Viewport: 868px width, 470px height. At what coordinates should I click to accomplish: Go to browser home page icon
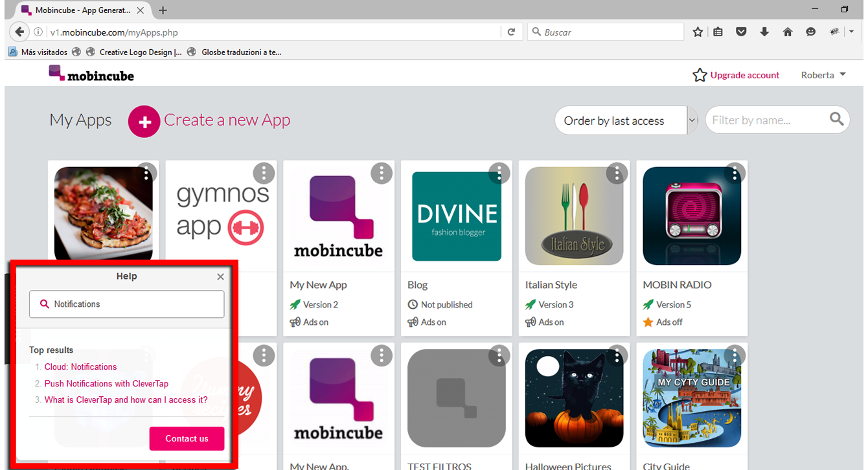(788, 32)
